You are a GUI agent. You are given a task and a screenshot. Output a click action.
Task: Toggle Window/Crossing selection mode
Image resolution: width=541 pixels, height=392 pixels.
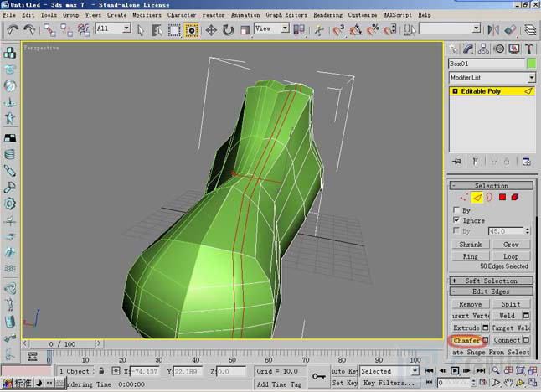tap(191, 30)
